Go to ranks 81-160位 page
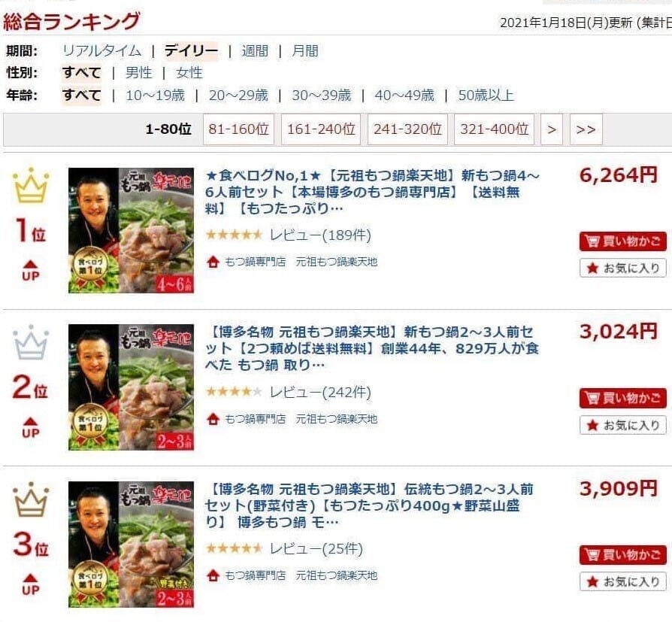Image resolution: width=672 pixels, height=622 pixels. pos(238,129)
